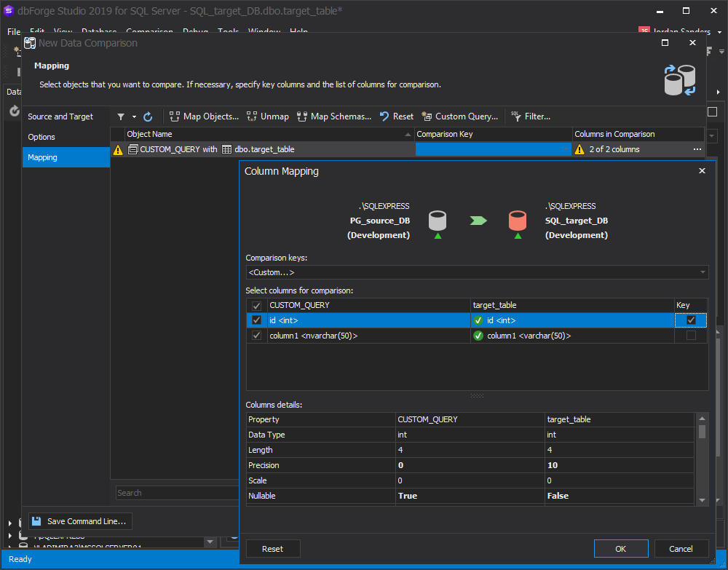Click the Data Type row in Columns details
728x570 pixels.
point(470,435)
